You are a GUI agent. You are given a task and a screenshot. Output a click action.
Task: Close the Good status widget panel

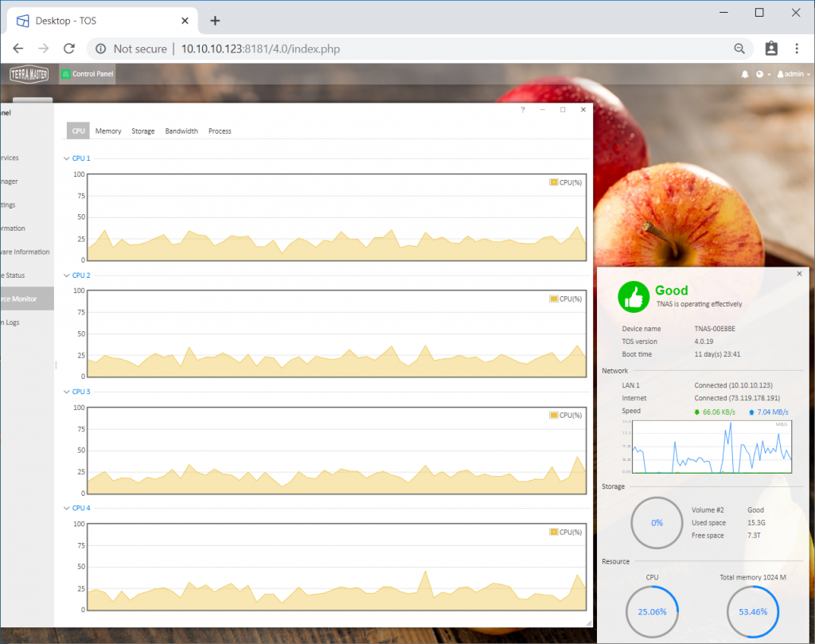(799, 273)
